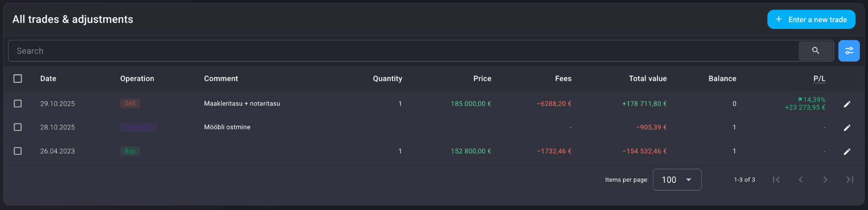This screenshot has width=868, height=210.
Task: Click the Sell operation tag
Action: coord(130,103)
